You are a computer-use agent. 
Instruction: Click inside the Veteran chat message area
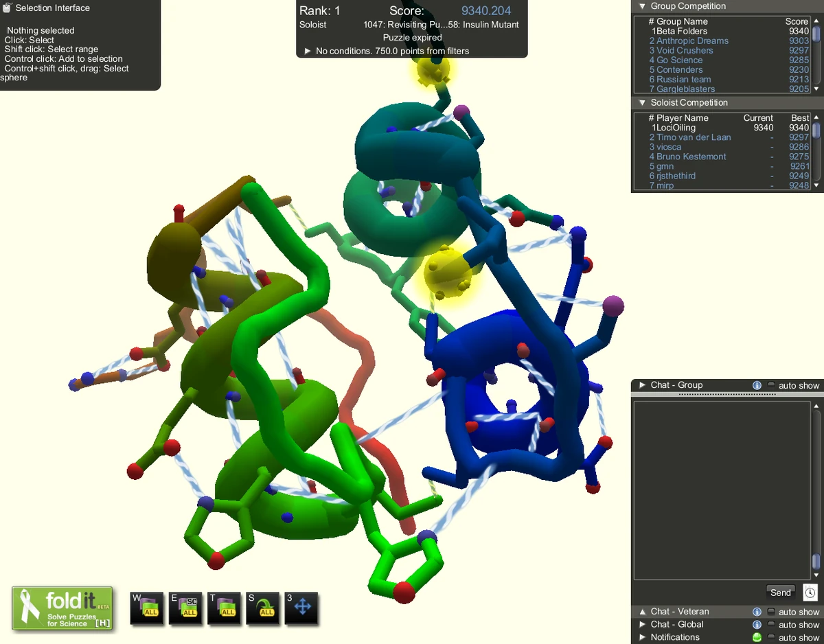click(x=722, y=491)
